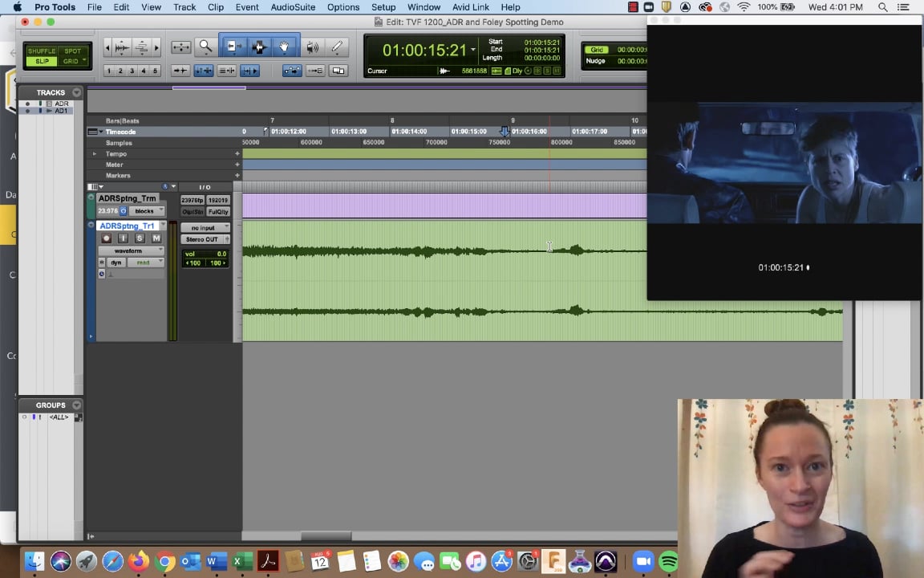Image resolution: width=924 pixels, height=578 pixels.
Task: Click the MIDI zoom button
Action: pos(141,47)
